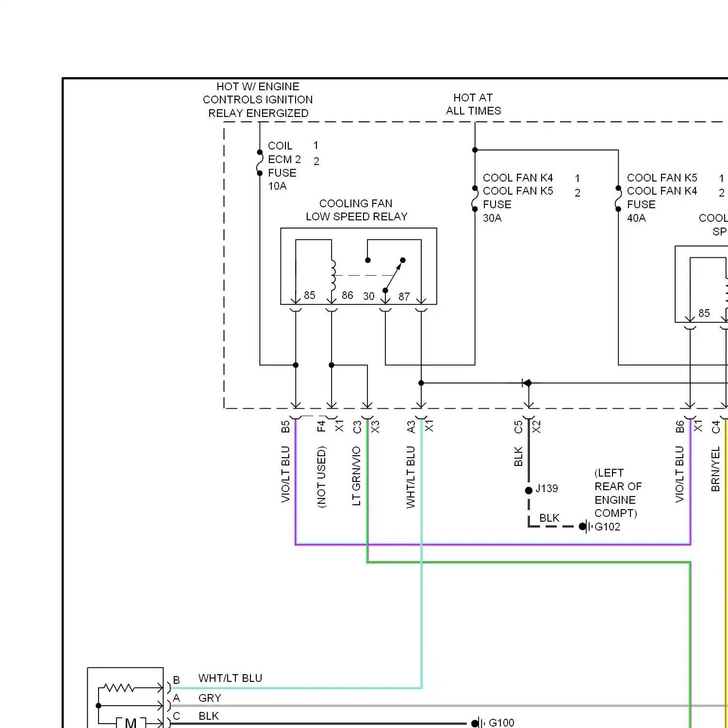This screenshot has height=728, width=728.
Task: Click relay terminal 87 label
Action: pos(404,297)
